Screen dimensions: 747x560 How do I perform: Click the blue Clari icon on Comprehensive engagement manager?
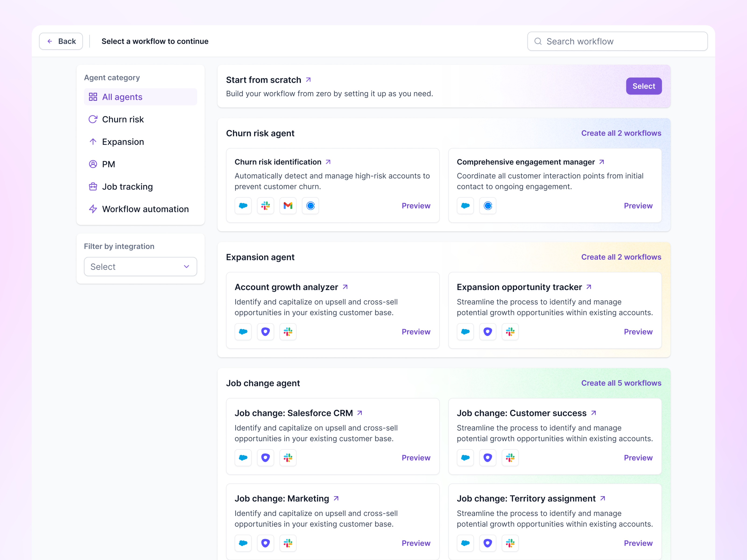487,206
